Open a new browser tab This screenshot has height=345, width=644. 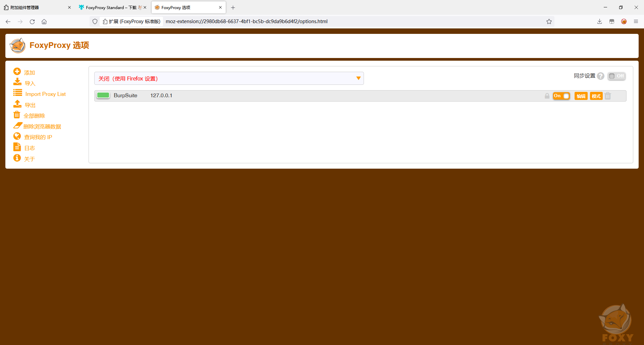[233, 7]
